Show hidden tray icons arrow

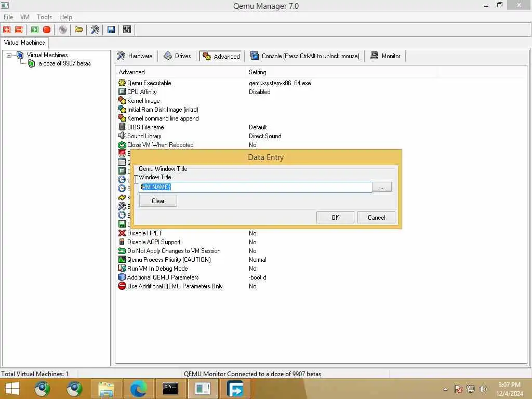coord(445,389)
